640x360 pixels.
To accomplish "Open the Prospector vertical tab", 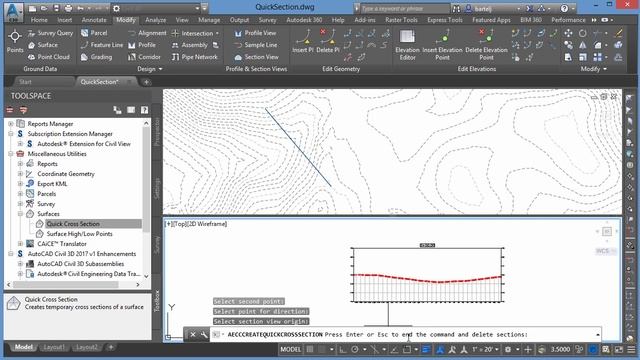I will 157,131.
